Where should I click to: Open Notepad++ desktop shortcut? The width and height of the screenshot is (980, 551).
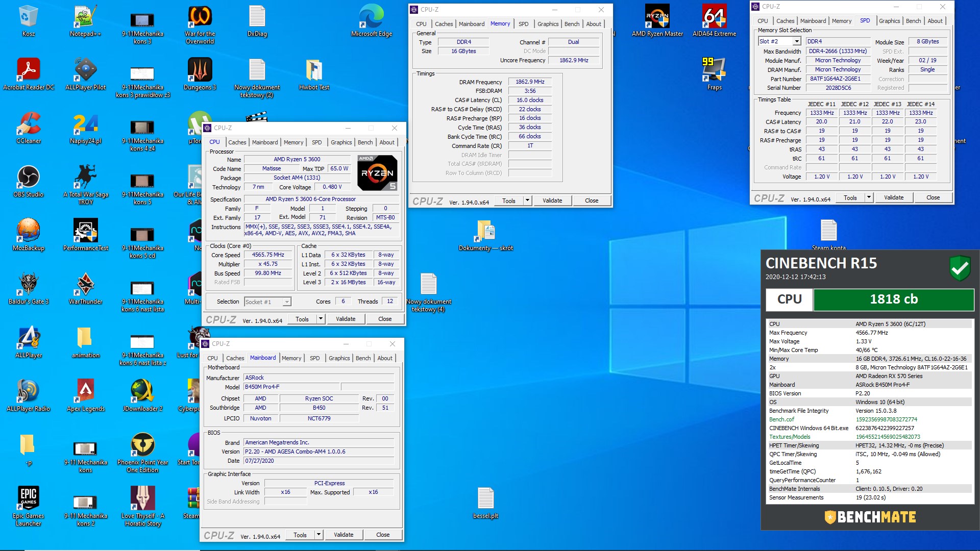(x=85, y=20)
